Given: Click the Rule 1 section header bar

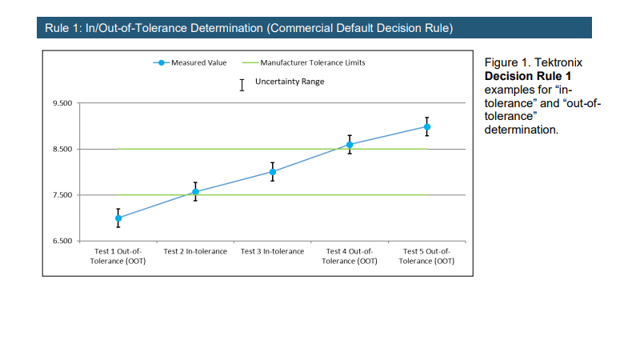Looking at the screenshot, I should 314,29.
